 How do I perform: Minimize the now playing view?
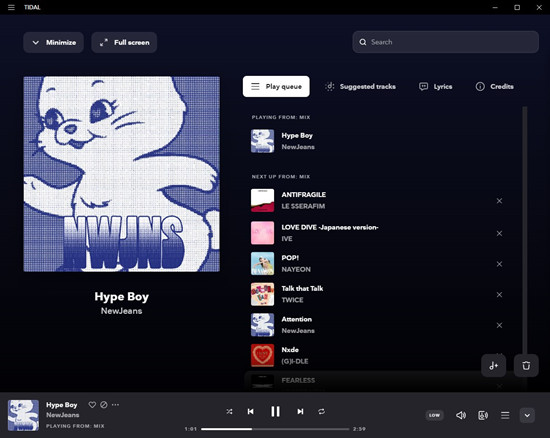(x=54, y=42)
